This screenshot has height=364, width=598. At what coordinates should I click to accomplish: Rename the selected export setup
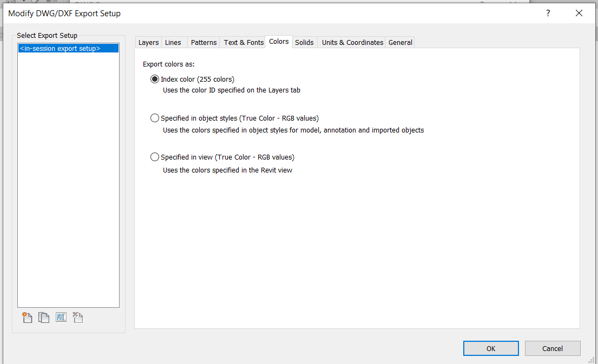[x=61, y=317]
